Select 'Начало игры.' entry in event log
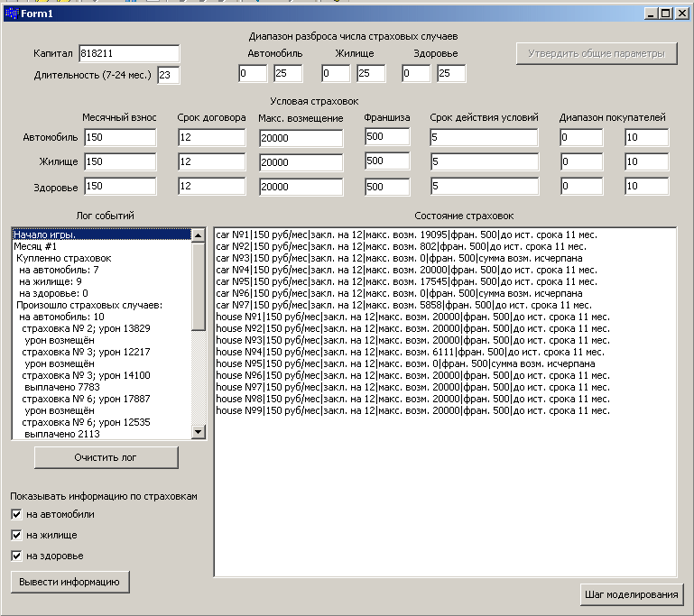 tap(101, 234)
